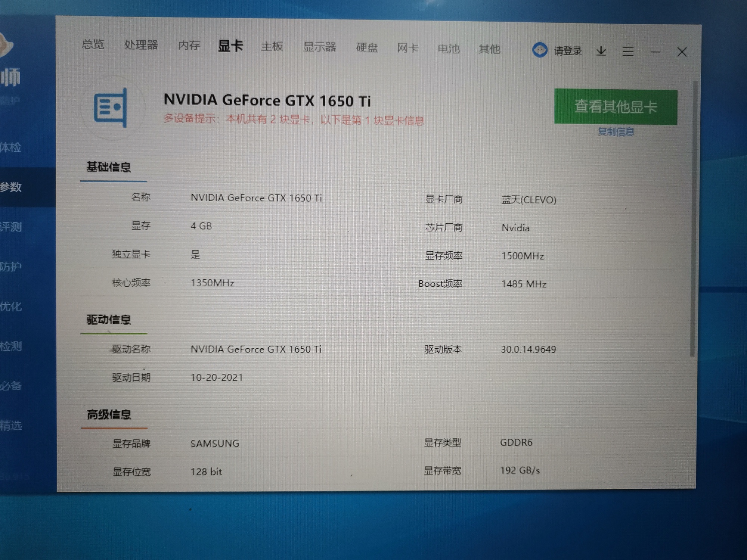This screenshot has width=747, height=560.
Task: Click the 192 GB/s bandwidth value
Action: (520, 470)
